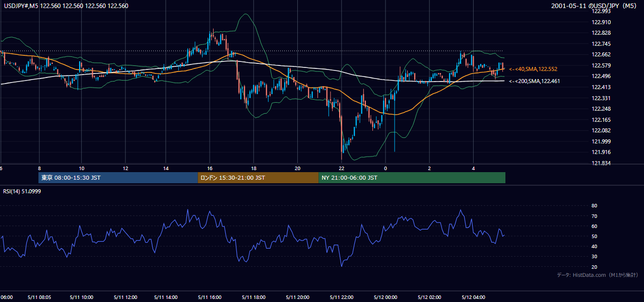The width and height of the screenshot is (644, 302).
Task: Click the RSI scale value 70
Action: [x=595, y=216]
